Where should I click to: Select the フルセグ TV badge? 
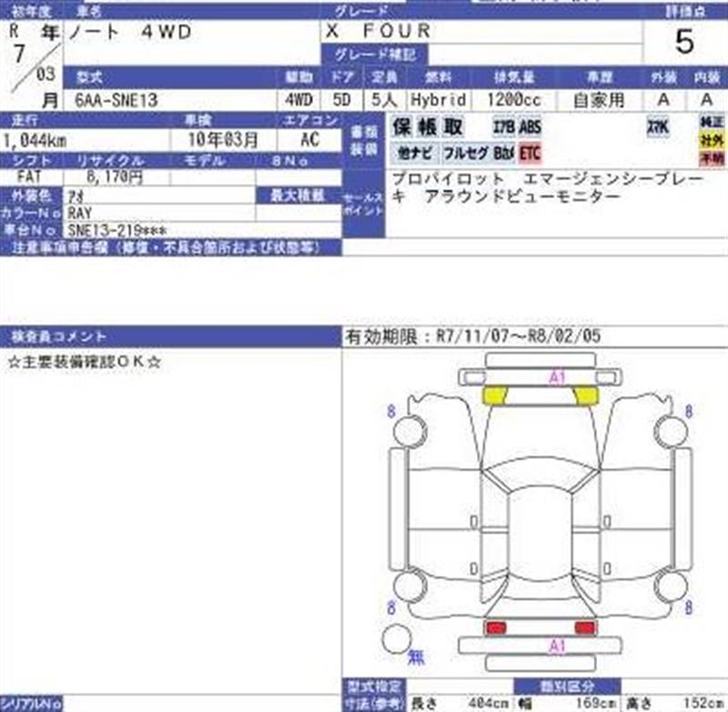click(x=466, y=153)
